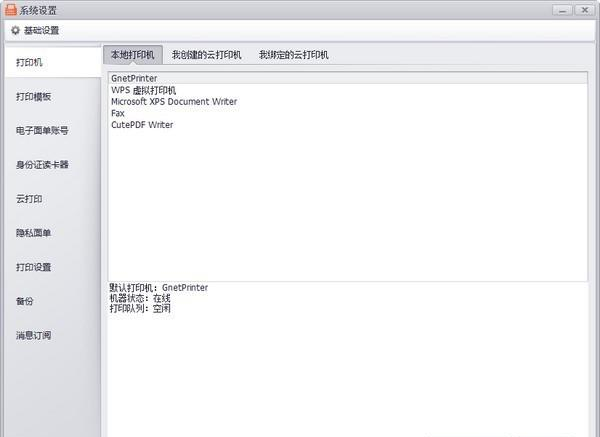Viewport: 600px width, 437px height.
Task: Close the 系统设置 window
Action: point(584,10)
